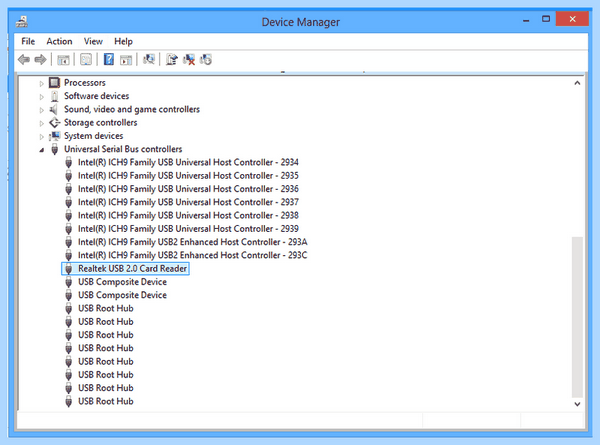The height and width of the screenshot is (445, 600).
Task: Select USB2 Enhanced Host Controller - 293C
Action: pos(192,255)
